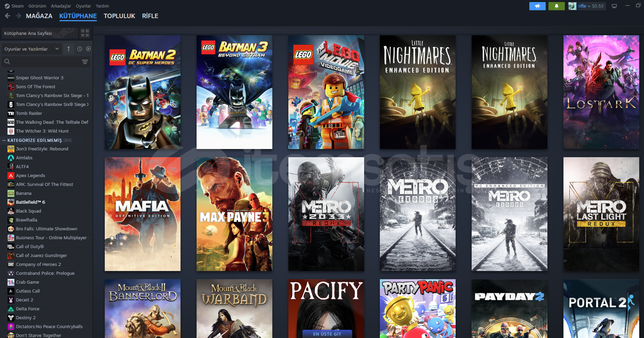This screenshot has height=338, width=644.
Task: Open the Yardım menu
Action: [x=102, y=6]
